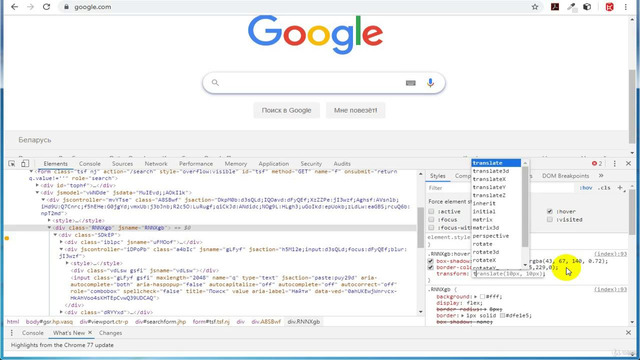Expand the div class="dRYYxd" node
This screenshot has width=640, height=360.
tap(61, 312)
